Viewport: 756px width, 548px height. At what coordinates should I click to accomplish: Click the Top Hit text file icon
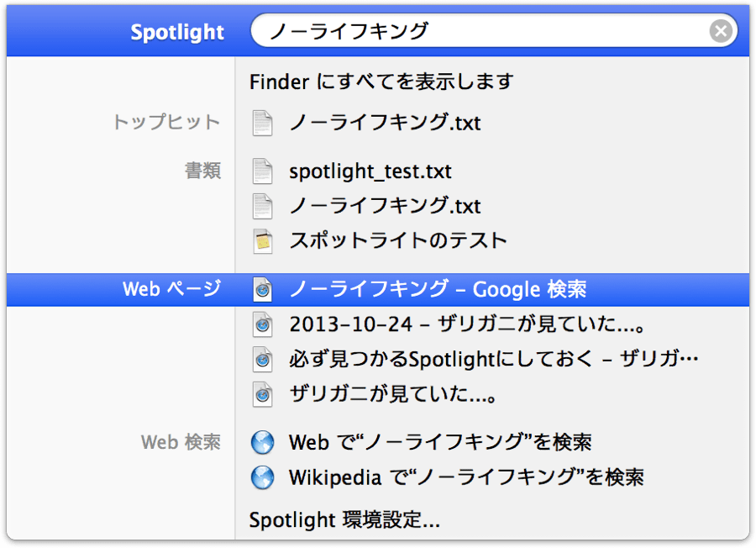coord(263,123)
